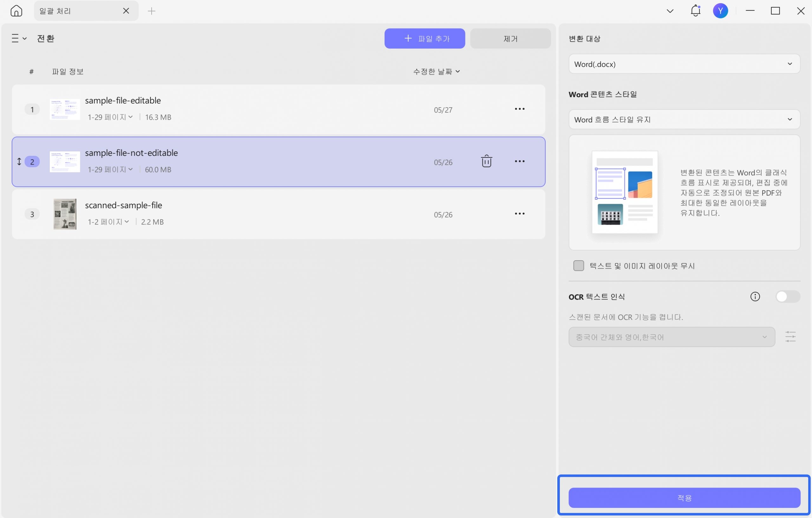Click the 파일 추가 button
Screen dimensions: 812x518
pos(424,38)
